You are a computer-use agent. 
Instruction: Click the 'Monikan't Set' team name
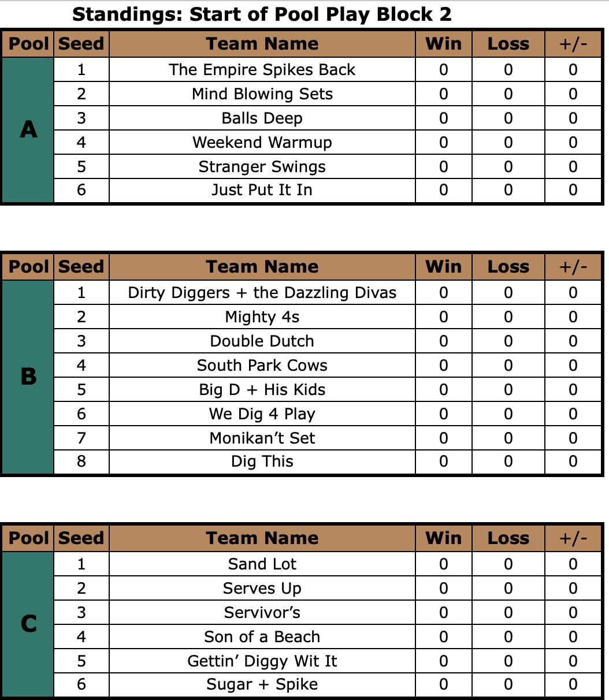point(262,438)
